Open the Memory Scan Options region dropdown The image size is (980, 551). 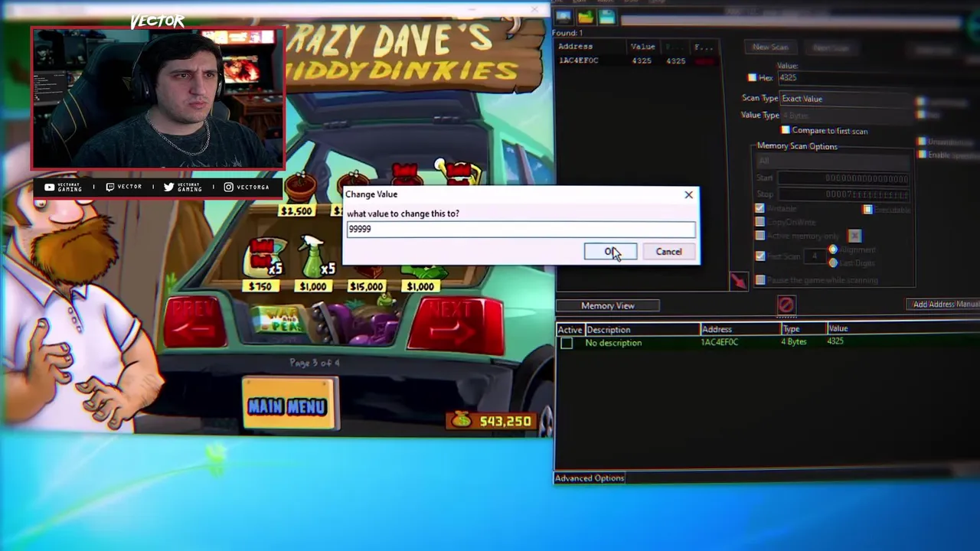click(833, 161)
